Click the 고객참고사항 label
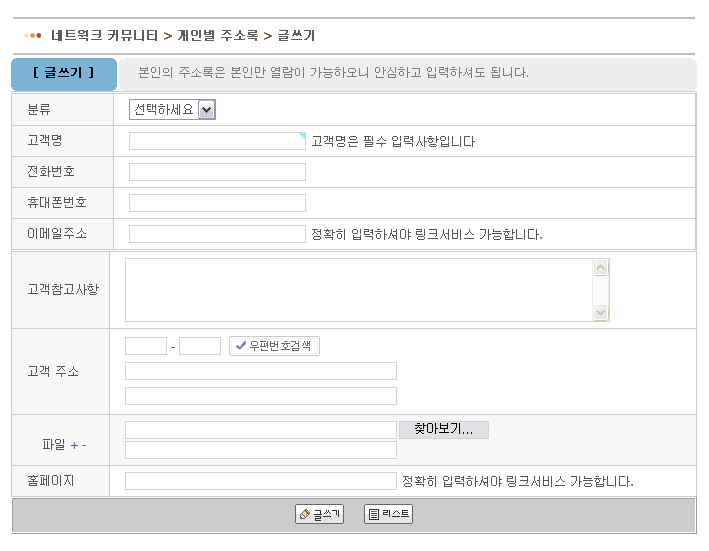Image resolution: width=709 pixels, height=551 pixels. (x=63, y=290)
